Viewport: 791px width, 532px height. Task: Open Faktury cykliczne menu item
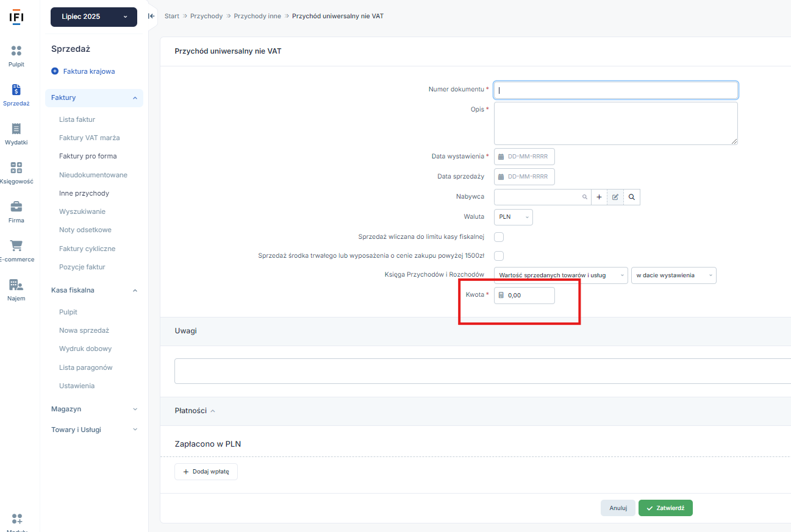tap(87, 249)
